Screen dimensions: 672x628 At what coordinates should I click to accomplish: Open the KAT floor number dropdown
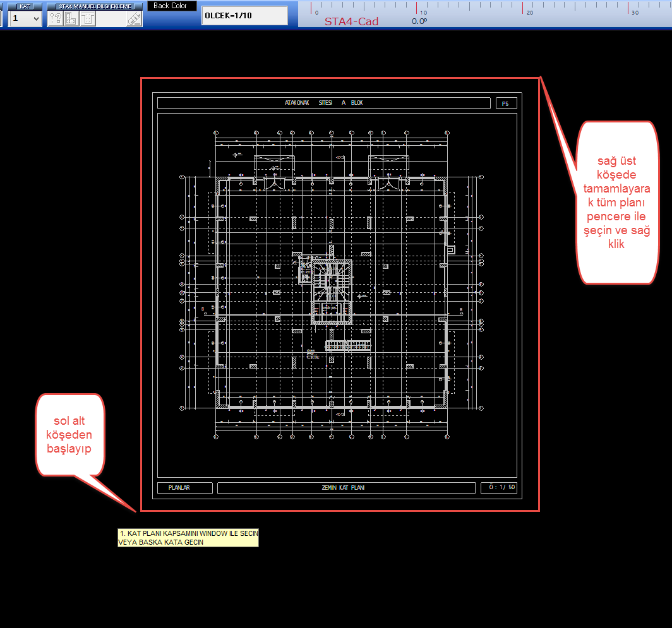click(35, 19)
